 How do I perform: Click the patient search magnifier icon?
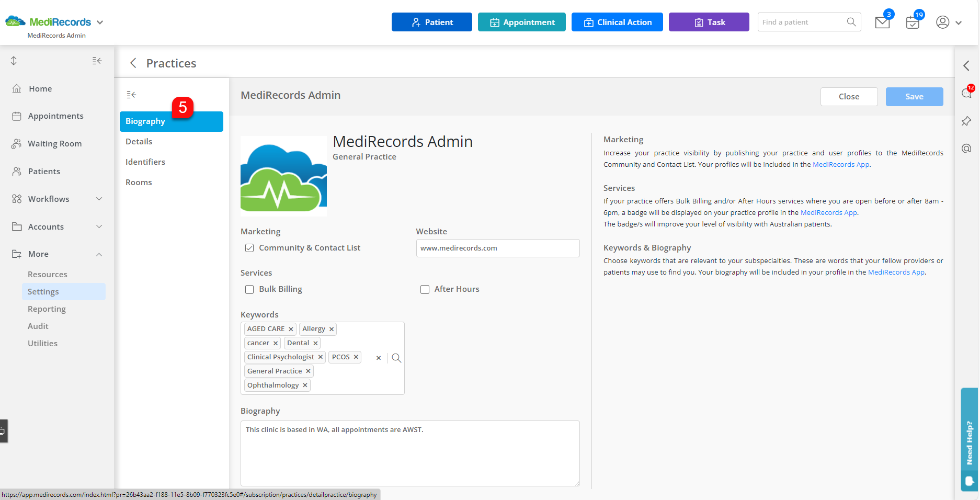click(851, 22)
